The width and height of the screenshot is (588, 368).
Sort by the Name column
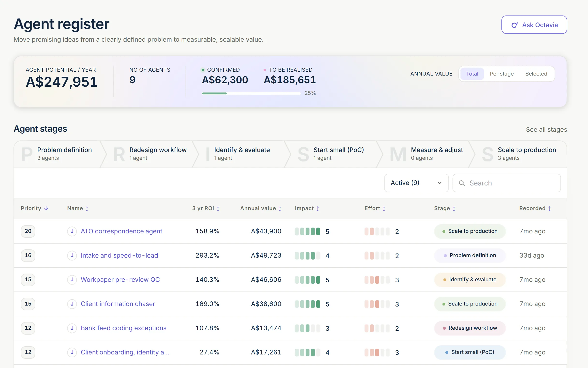pos(78,209)
